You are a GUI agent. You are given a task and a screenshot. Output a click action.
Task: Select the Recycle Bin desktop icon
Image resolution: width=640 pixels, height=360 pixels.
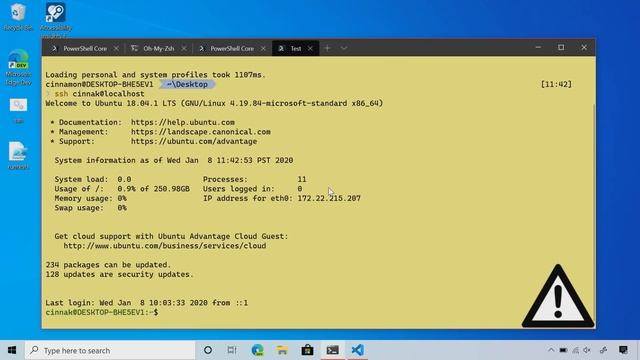click(x=18, y=17)
